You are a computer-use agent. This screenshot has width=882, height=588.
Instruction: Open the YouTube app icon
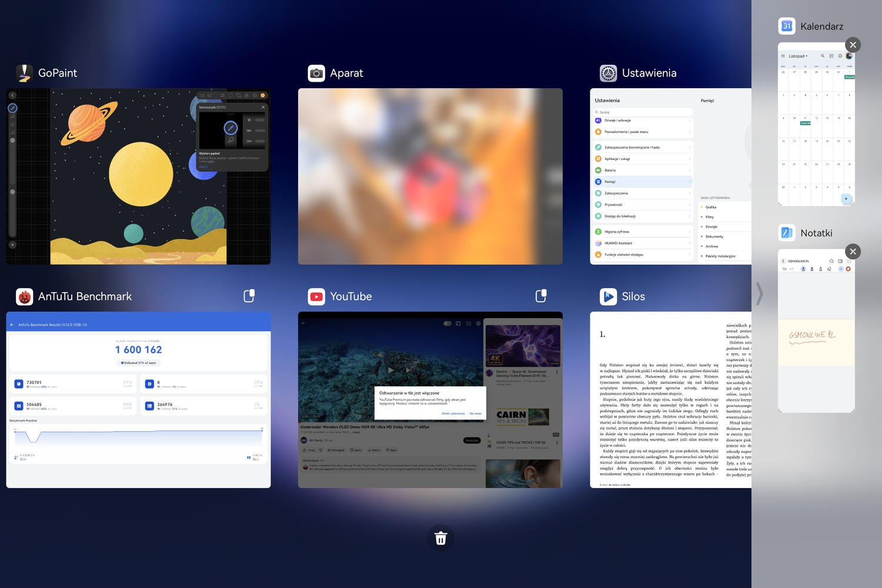pyautogui.click(x=316, y=296)
